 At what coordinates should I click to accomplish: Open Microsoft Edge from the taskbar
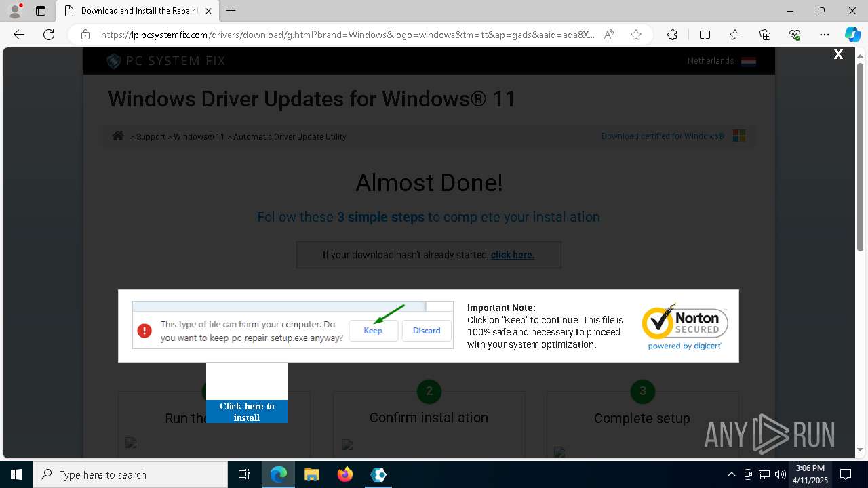pos(279,474)
